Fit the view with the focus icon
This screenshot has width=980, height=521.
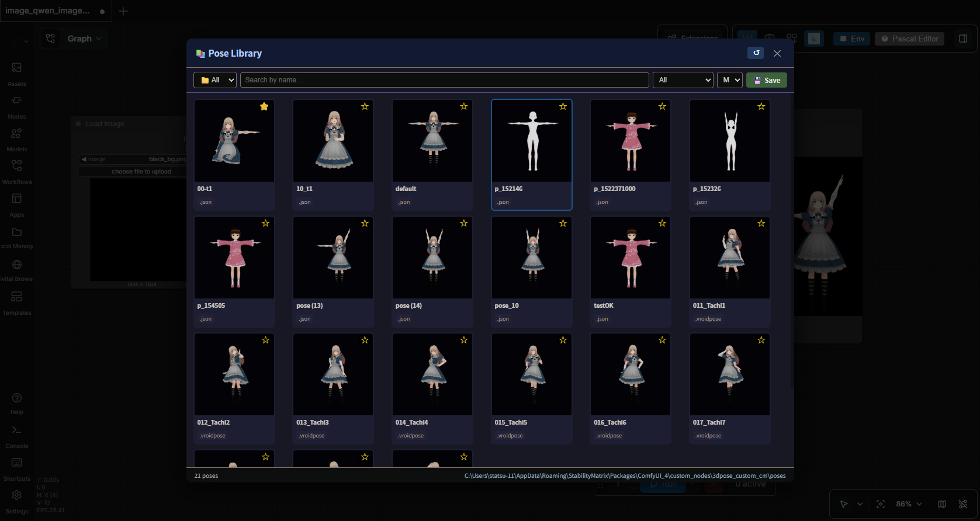pyautogui.click(x=881, y=504)
